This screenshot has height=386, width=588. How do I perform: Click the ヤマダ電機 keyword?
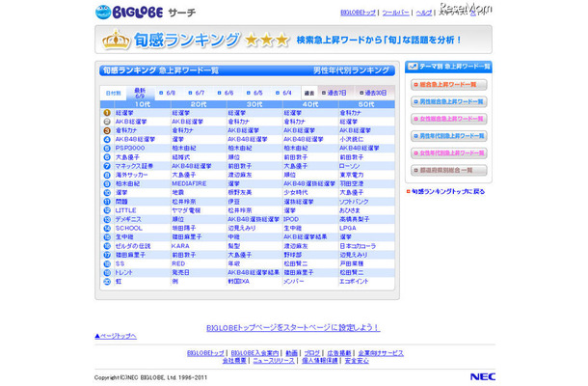(x=186, y=210)
